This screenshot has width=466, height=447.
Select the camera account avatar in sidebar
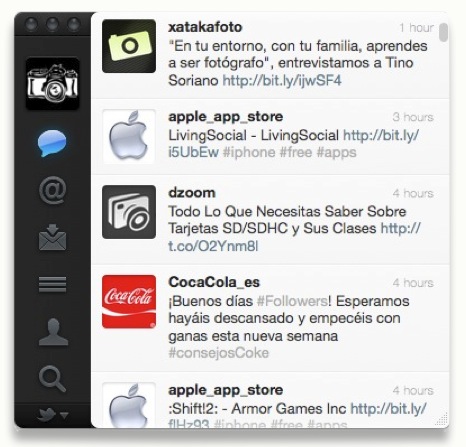(53, 84)
